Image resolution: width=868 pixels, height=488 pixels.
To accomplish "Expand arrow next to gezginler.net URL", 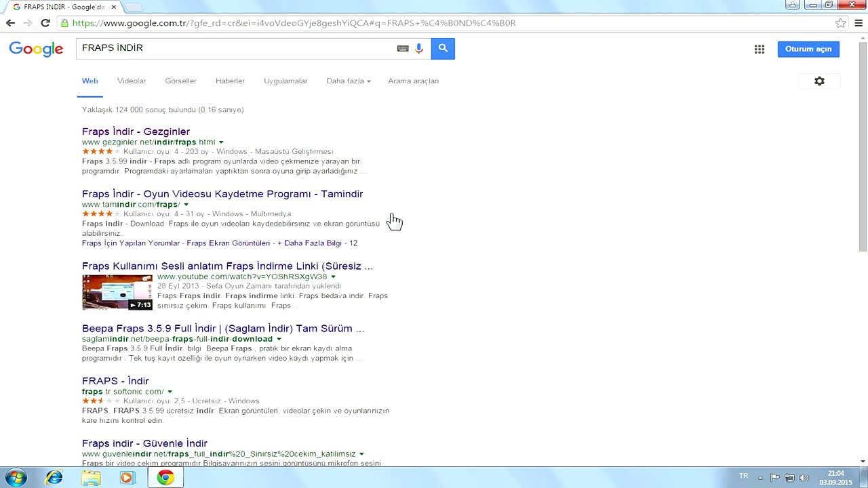I will [221, 142].
